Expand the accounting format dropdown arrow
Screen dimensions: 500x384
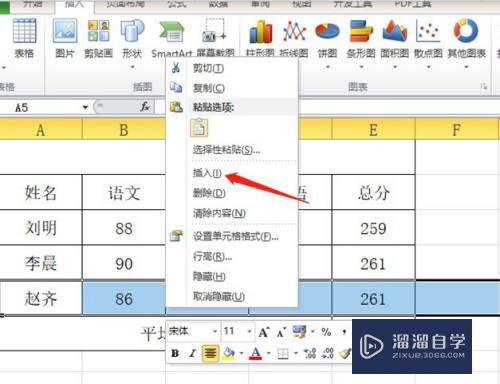pos(313,331)
